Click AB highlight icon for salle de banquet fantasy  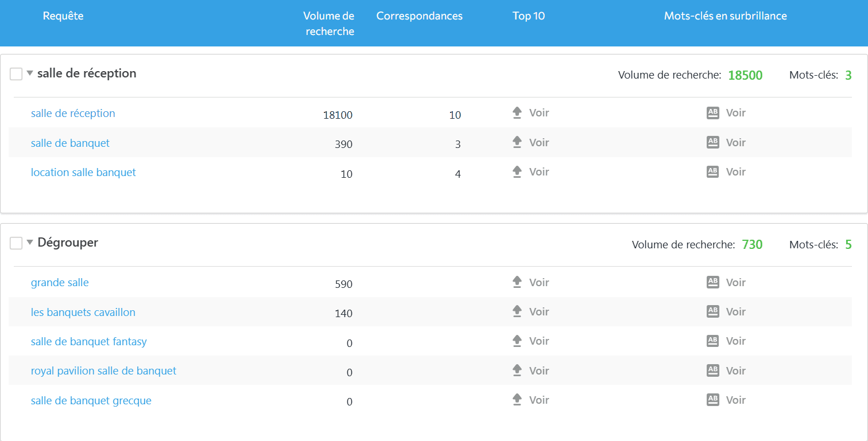tap(712, 341)
